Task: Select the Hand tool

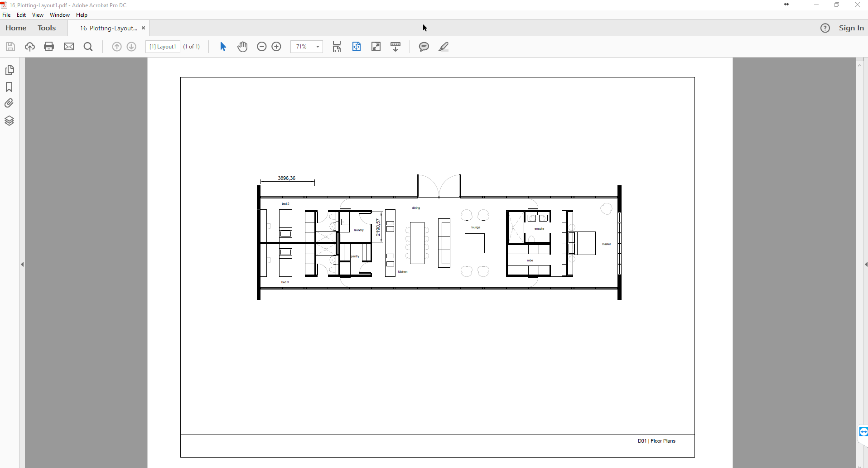Action: tap(243, 47)
